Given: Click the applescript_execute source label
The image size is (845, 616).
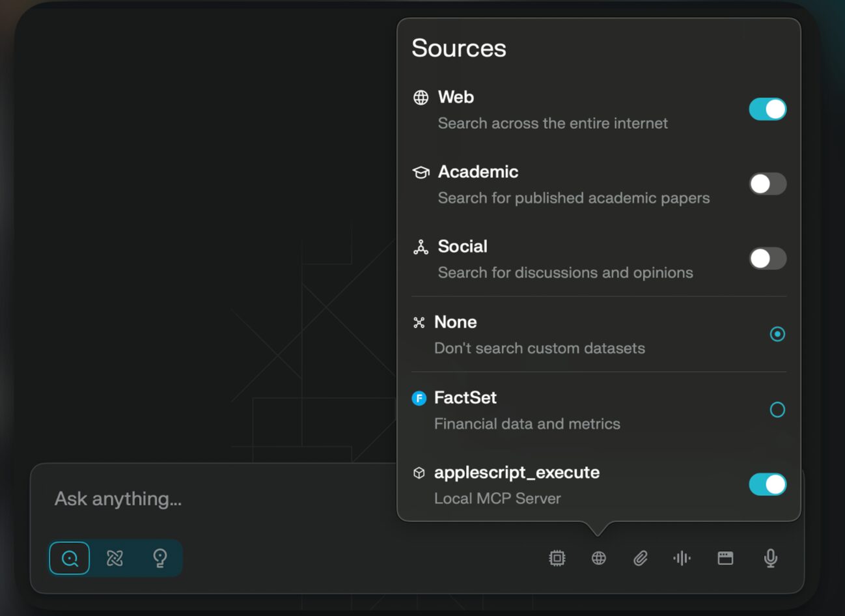Looking at the screenshot, I should coord(516,473).
